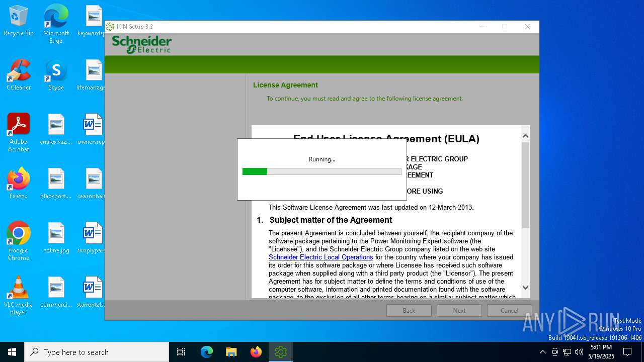This screenshot has height=362, width=644.
Task: Select the ownersrep Word document icon
Action: 91,129
